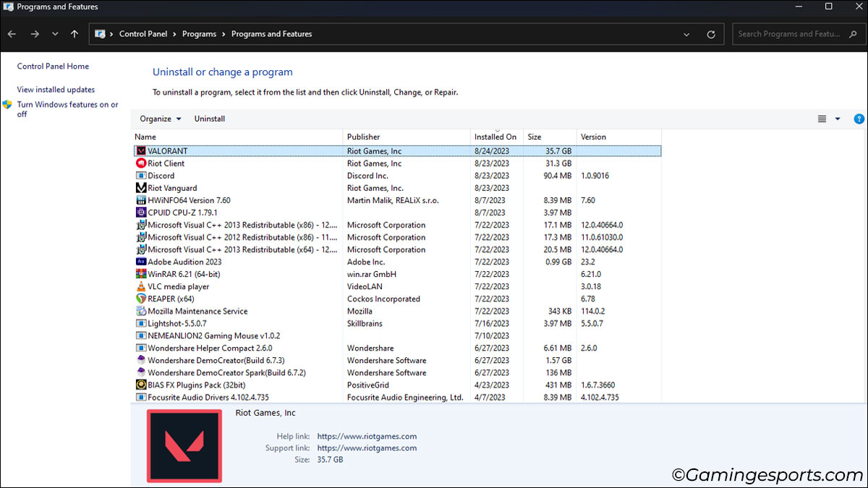The width and height of the screenshot is (868, 488).
Task: Expand chevron after Programs breadcrumb
Action: pos(224,34)
